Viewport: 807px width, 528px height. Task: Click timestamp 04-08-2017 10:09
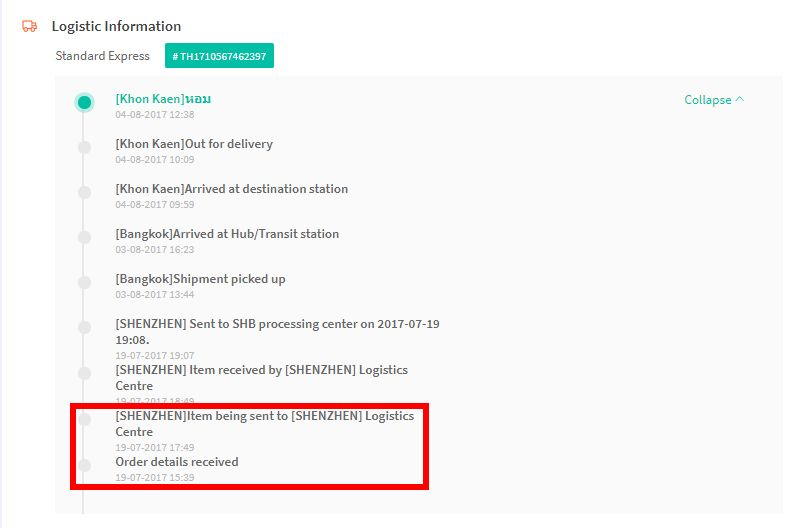click(x=154, y=160)
